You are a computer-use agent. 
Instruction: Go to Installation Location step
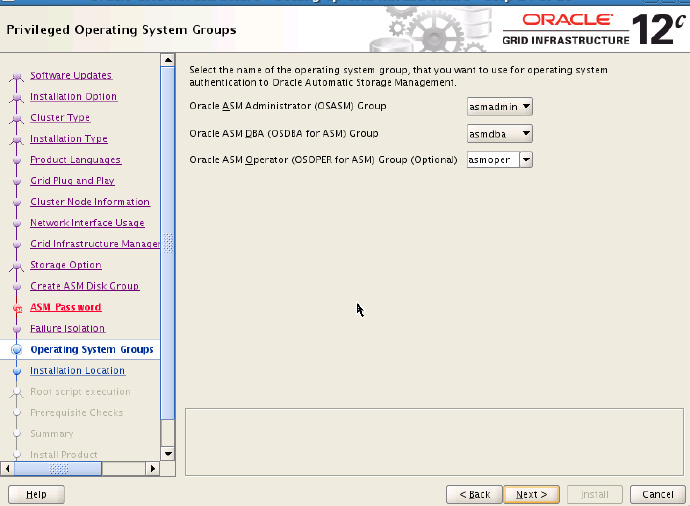pos(77,371)
